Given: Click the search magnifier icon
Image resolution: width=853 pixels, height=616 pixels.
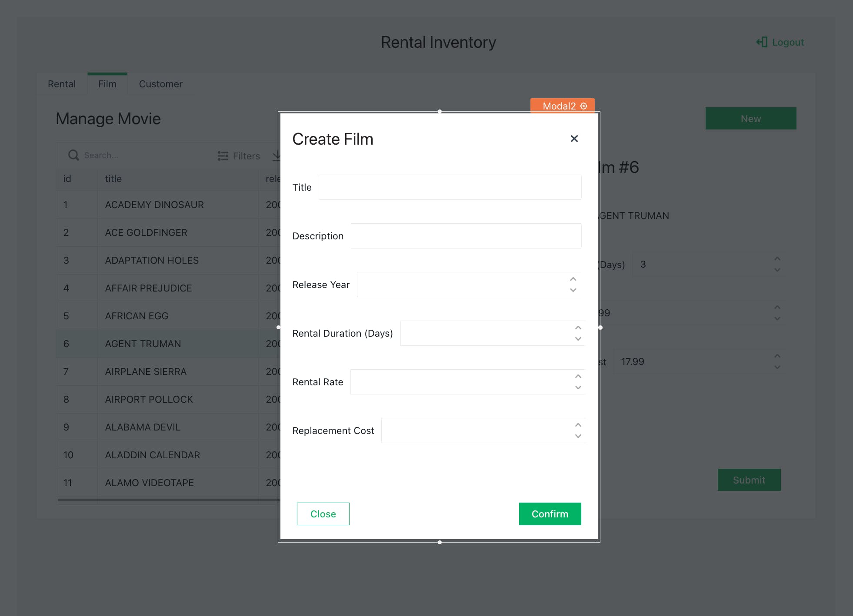Looking at the screenshot, I should (73, 156).
